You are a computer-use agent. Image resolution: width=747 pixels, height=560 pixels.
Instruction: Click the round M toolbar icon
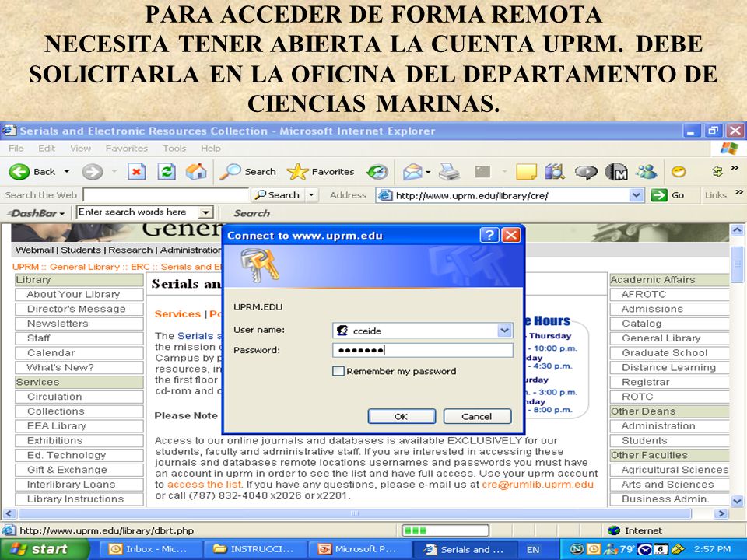tap(616, 171)
